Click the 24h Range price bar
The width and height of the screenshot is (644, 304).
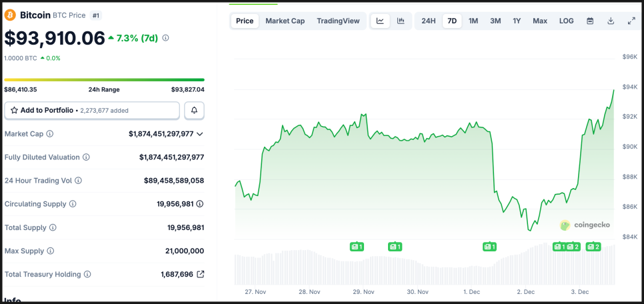coord(104,80)
